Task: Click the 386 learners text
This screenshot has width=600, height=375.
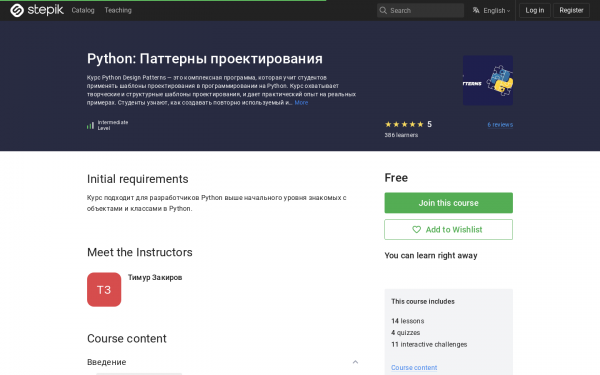Action: [401, 135]
